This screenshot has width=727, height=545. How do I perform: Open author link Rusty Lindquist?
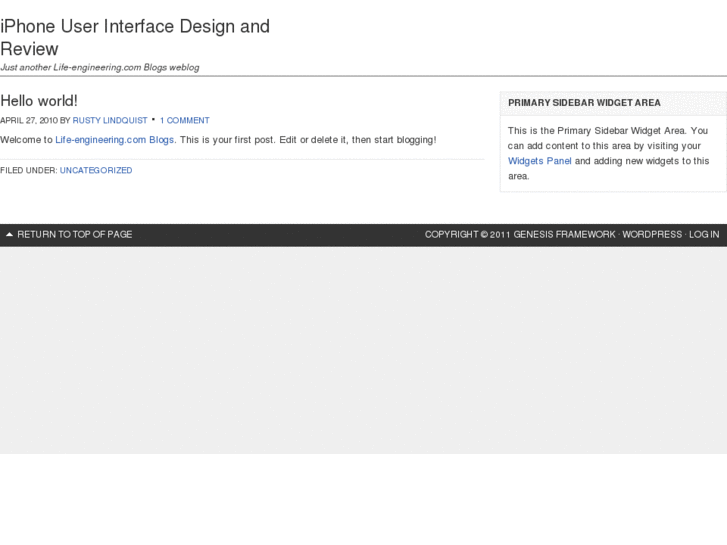110,121
